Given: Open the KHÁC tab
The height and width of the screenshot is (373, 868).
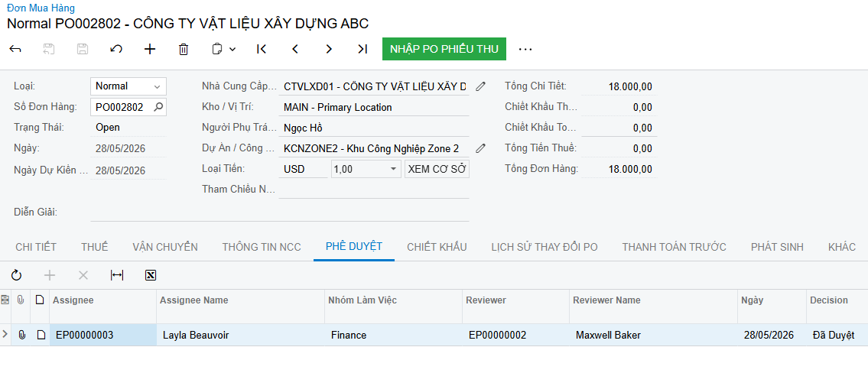Looking at the screenshot, I should click(842, 247).
